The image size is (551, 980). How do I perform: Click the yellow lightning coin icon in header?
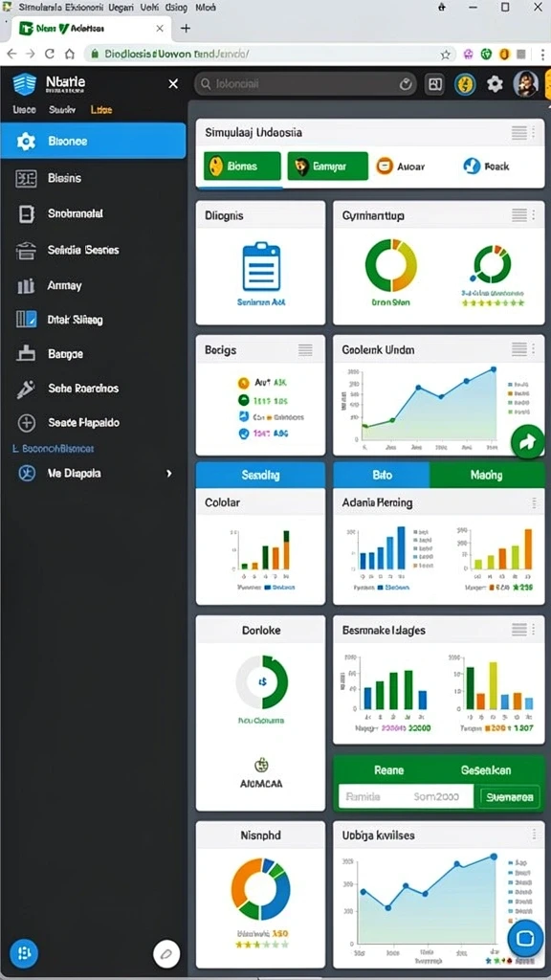click(x=465, y=84)
